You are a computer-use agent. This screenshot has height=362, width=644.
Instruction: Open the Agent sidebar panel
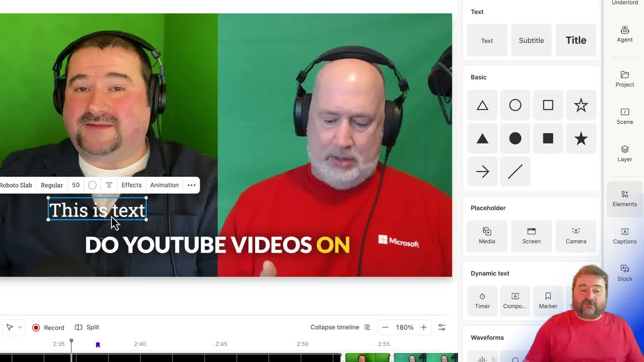coord(624,34)
